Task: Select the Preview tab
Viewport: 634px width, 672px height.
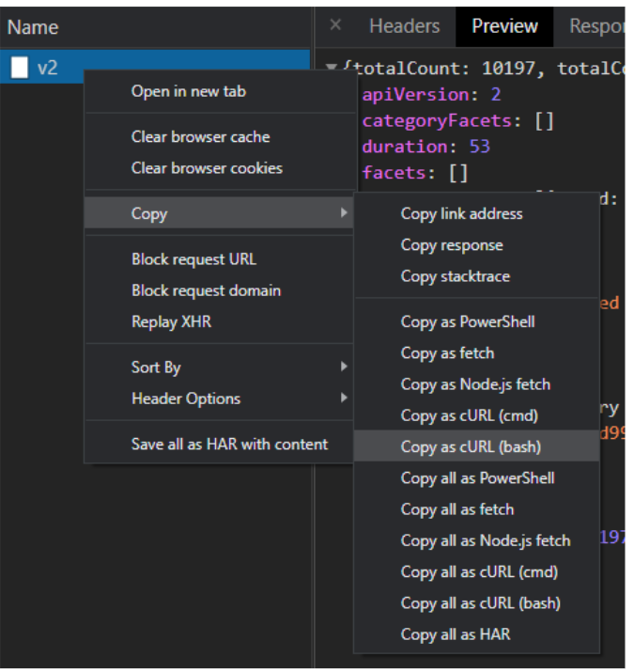Action: (504, 26)
